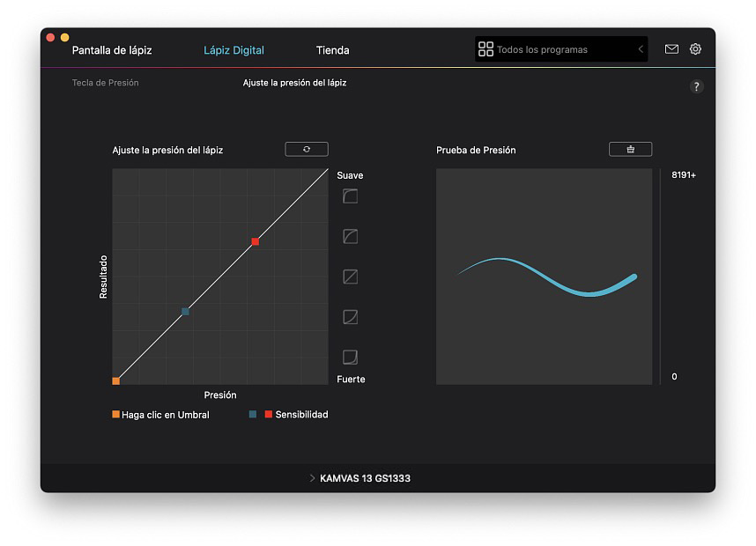
Task: Select the softest pressure curve preset
Action: pyautogui.click(x=350, y=196)
